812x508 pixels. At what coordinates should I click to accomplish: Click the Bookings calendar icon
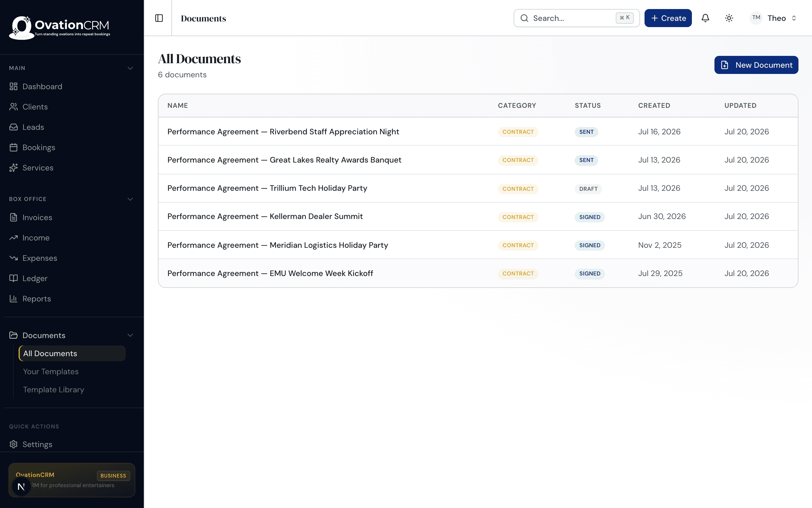[x=14, y=148]
